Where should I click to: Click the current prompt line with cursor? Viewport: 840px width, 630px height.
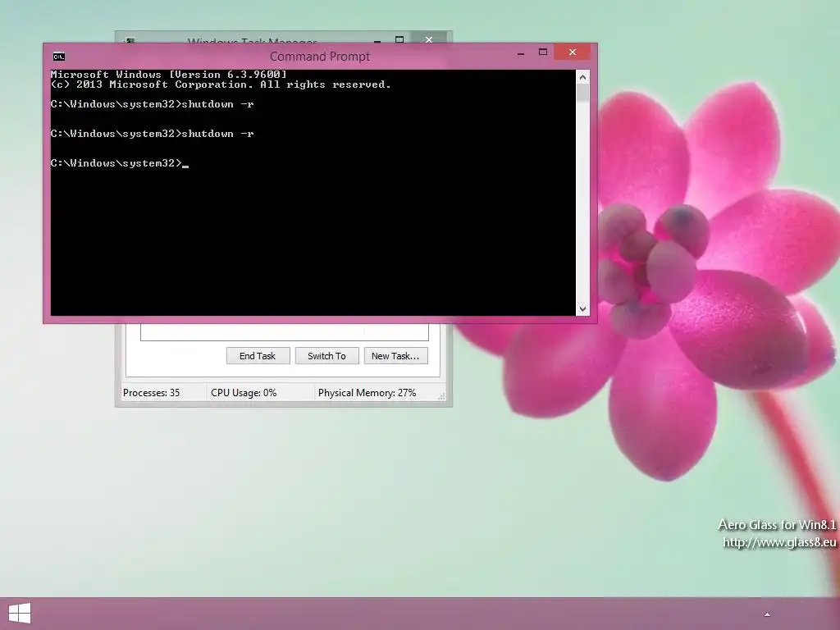120,163
